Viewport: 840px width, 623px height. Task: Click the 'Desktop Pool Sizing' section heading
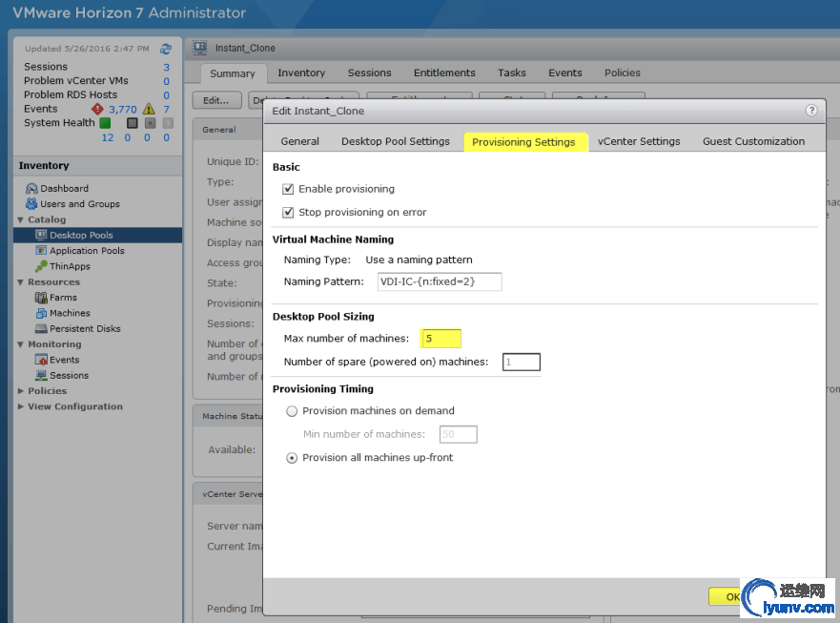[323, 317]
